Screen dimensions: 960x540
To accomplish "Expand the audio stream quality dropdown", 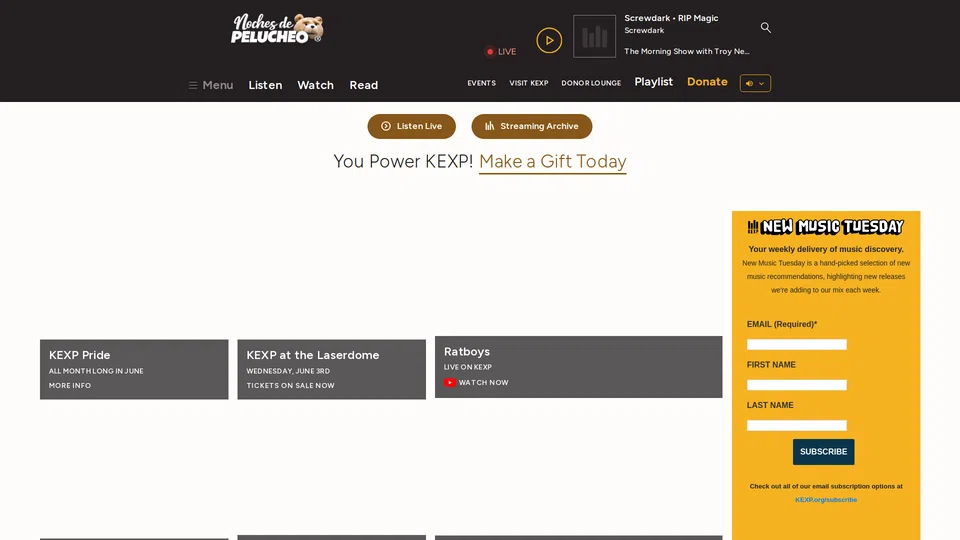I will point(755,83).
